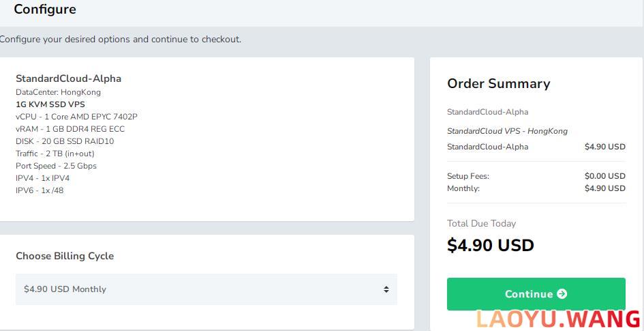Click the large $4.90 USD total amount
Screen dimensions: 644x331
coord(490,246)
